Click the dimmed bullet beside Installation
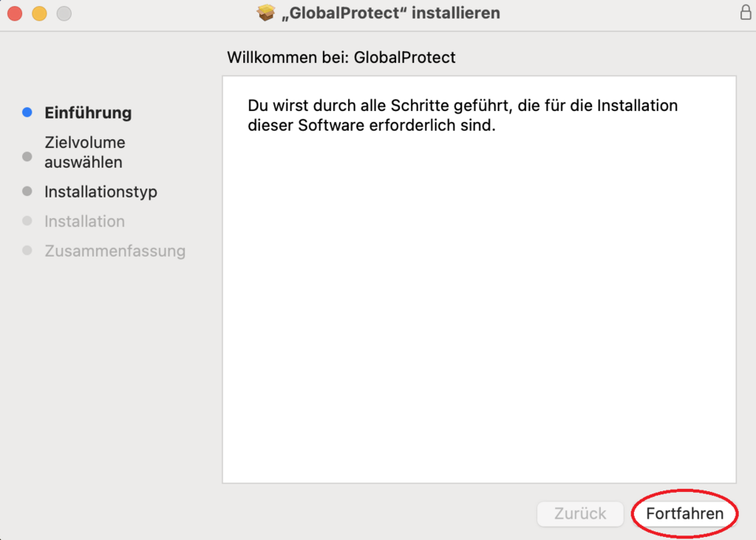 tap(27, 221)
